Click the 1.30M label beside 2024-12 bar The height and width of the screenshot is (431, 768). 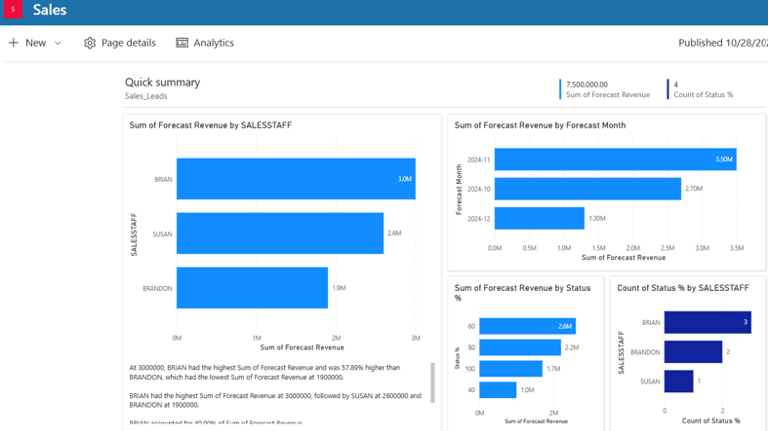[x=597, y=218]
